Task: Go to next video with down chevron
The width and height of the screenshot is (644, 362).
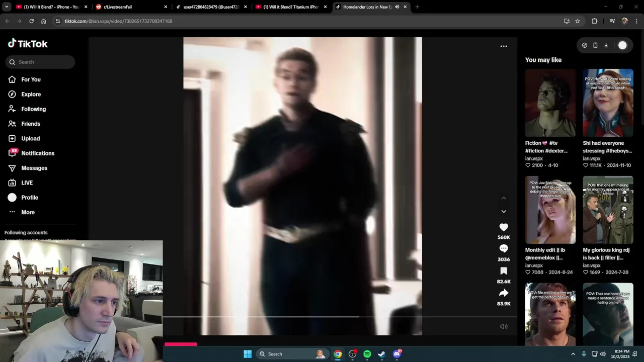Action: pos(504,212)
